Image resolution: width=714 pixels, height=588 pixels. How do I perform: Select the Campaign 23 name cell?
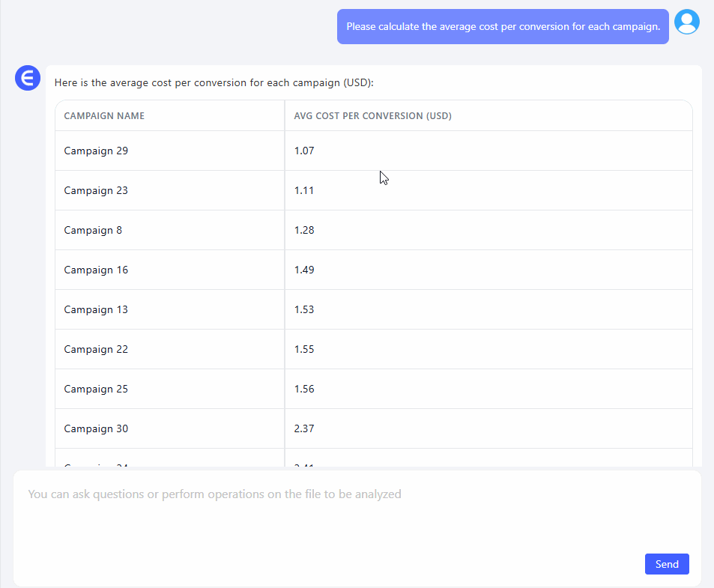(x=96, y=190)
